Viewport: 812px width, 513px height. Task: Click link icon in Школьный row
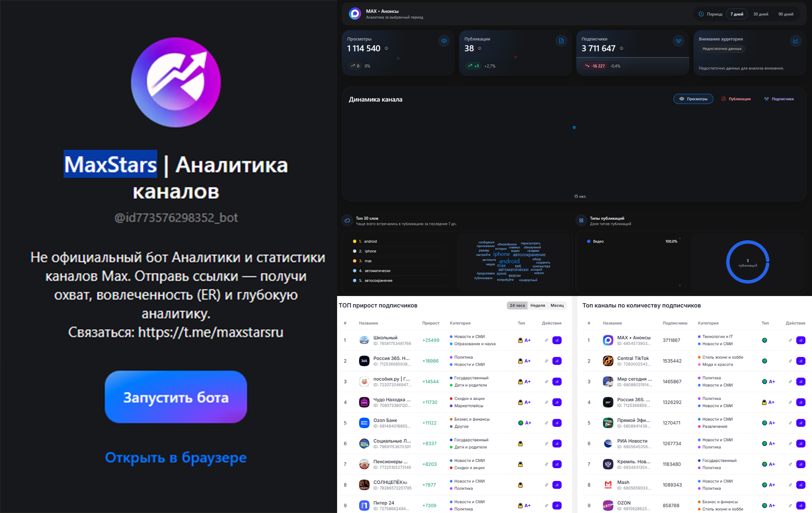point(547,340)
